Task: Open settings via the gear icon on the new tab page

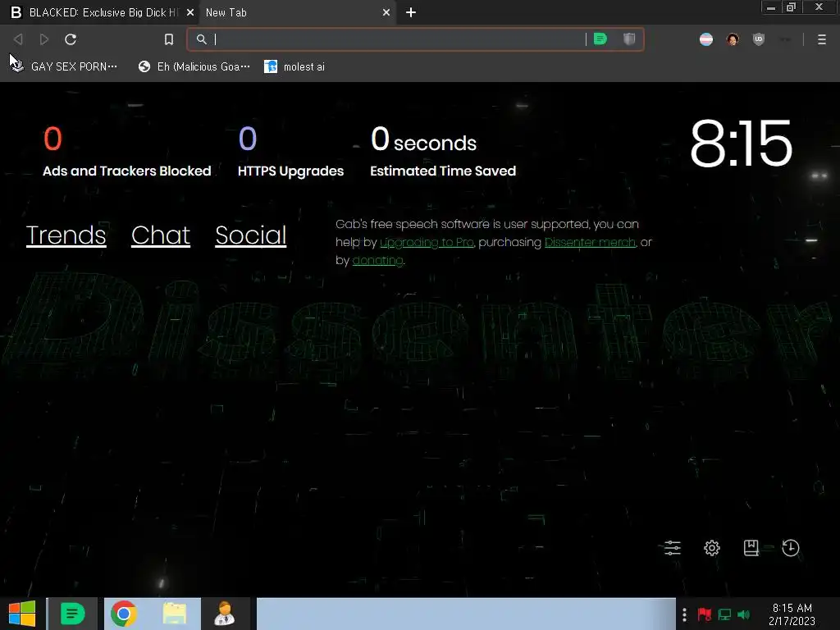Action: tap(712, 548)
